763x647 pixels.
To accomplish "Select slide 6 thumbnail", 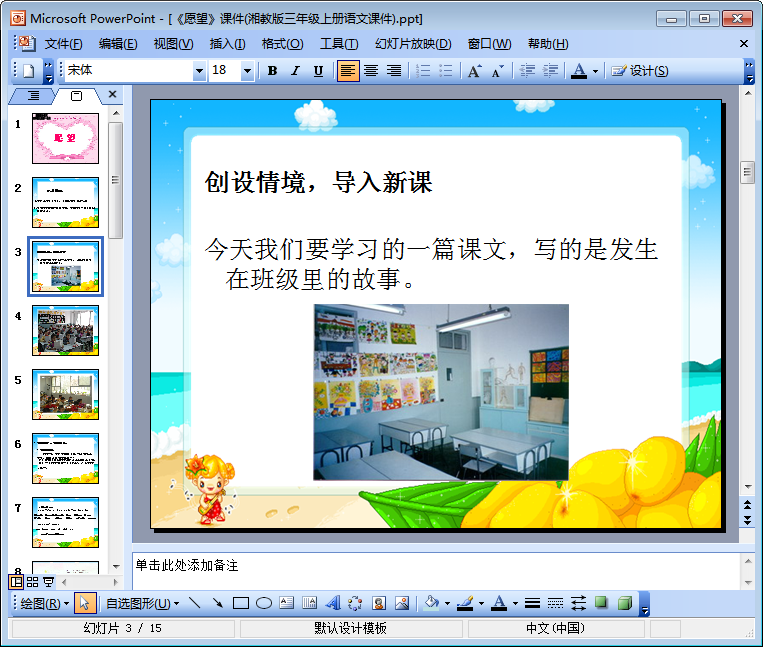I will click(x=65, y=458).
